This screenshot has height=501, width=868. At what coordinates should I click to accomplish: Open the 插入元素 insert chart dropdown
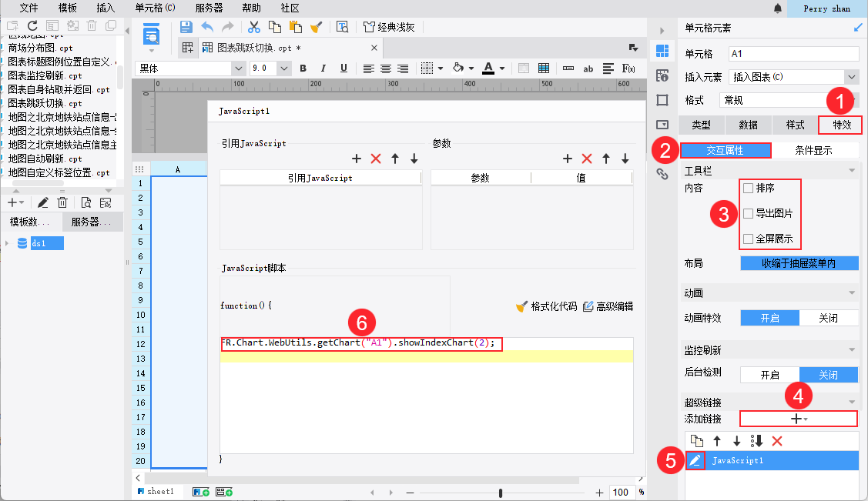pyautogui.click(x=851, y=77)
